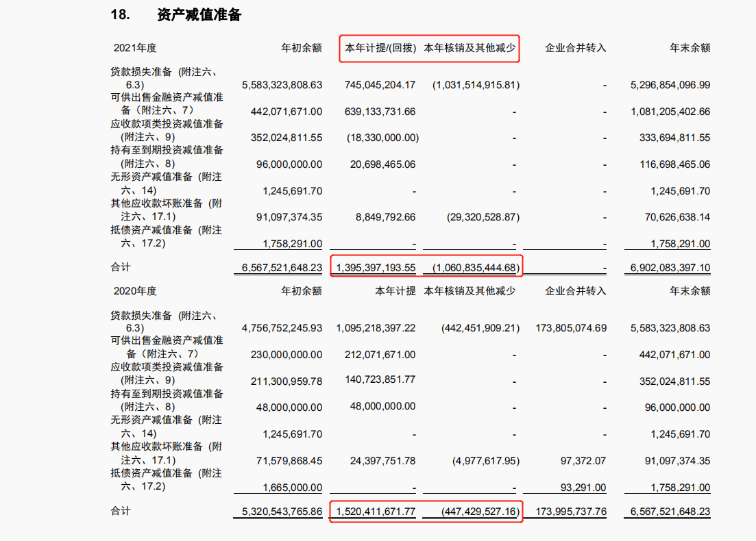Click the value 1,081,205,402.66
756x541 pixels.
[x=670, y=112]
